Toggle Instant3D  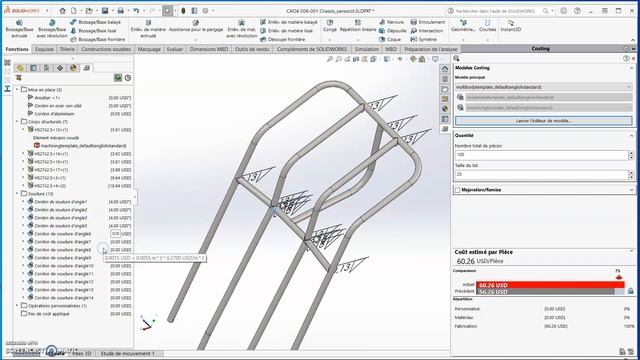511,26
